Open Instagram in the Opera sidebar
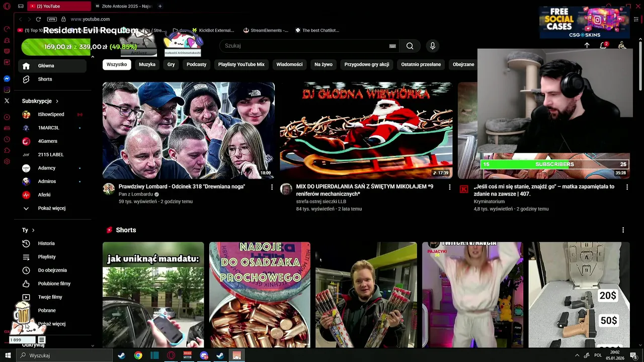The image size is (644, 362). tap(7, 90)
